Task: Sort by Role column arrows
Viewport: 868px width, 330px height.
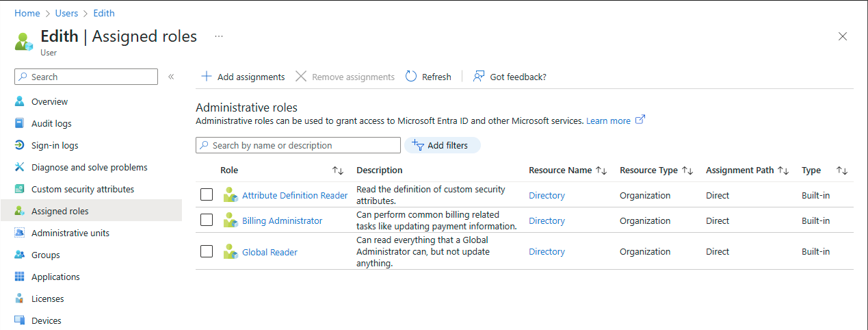Action: tap(338, 170)
